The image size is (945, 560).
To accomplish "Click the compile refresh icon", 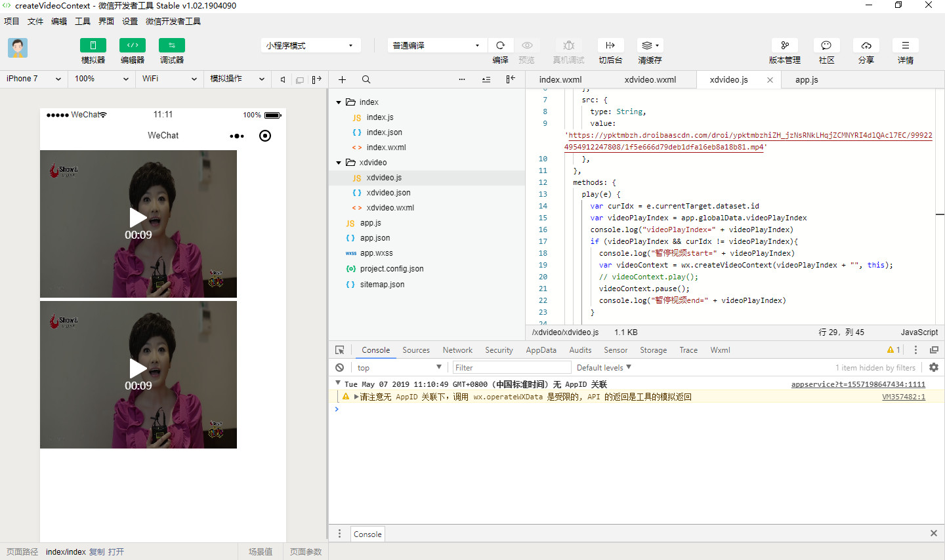I will [x=500, y=45].
